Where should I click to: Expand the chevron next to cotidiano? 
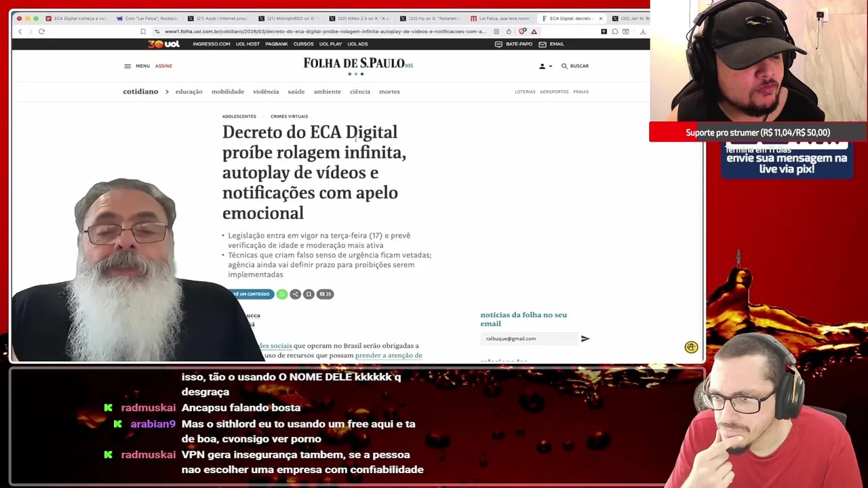(167, 91)
